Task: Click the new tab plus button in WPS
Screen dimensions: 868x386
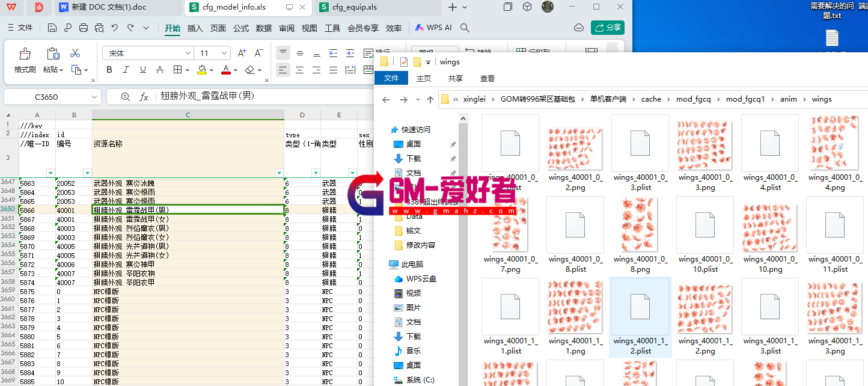Action: pos(453,7)
